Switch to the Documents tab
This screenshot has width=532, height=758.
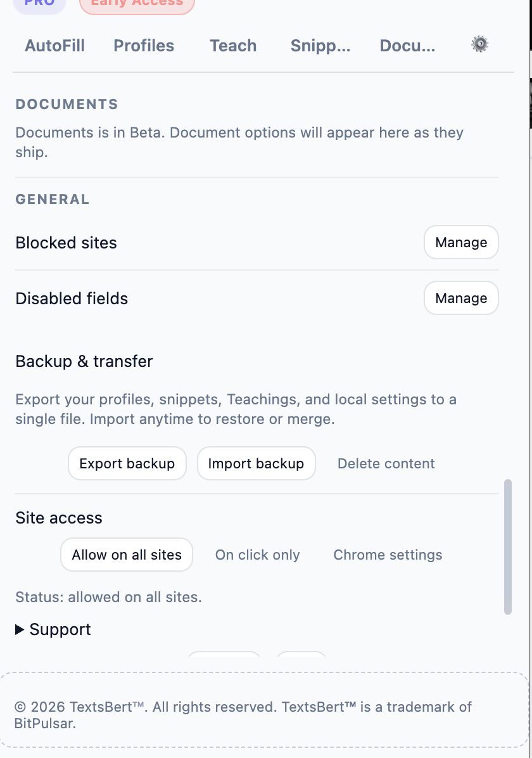407,46
